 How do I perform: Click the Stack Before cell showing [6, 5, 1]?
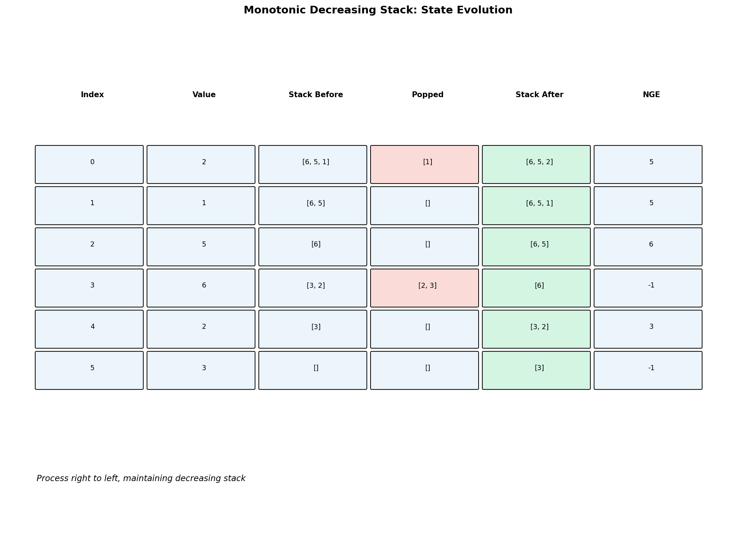point(313,165)
